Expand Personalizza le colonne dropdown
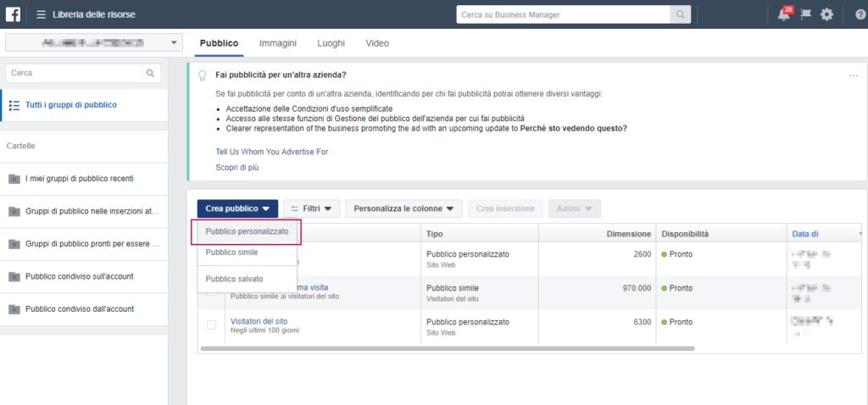 coord(403,208)
